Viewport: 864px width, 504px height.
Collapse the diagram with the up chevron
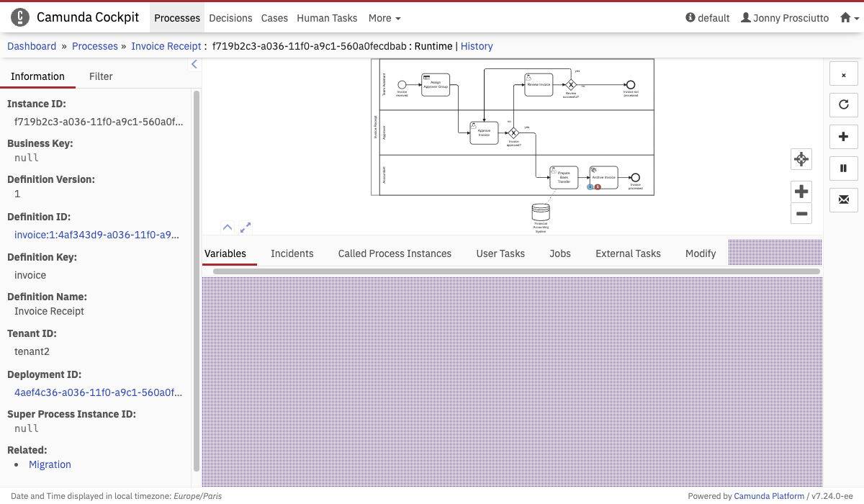point(228,228)
